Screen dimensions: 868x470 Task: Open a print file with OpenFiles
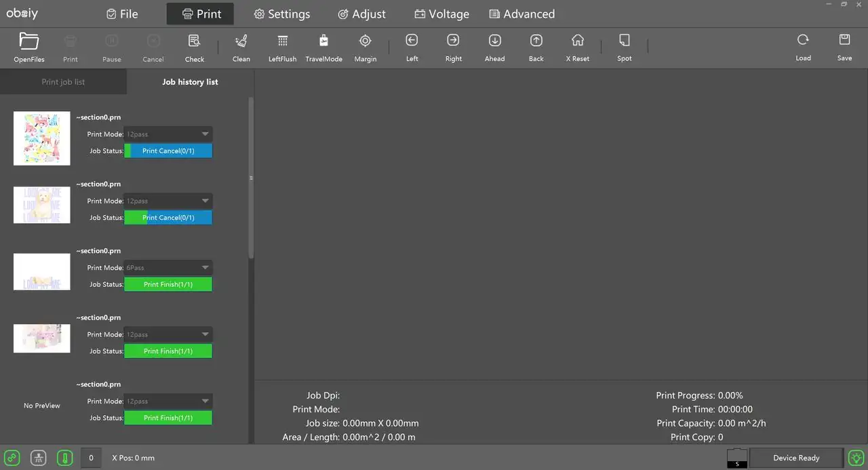pos(28,47)
